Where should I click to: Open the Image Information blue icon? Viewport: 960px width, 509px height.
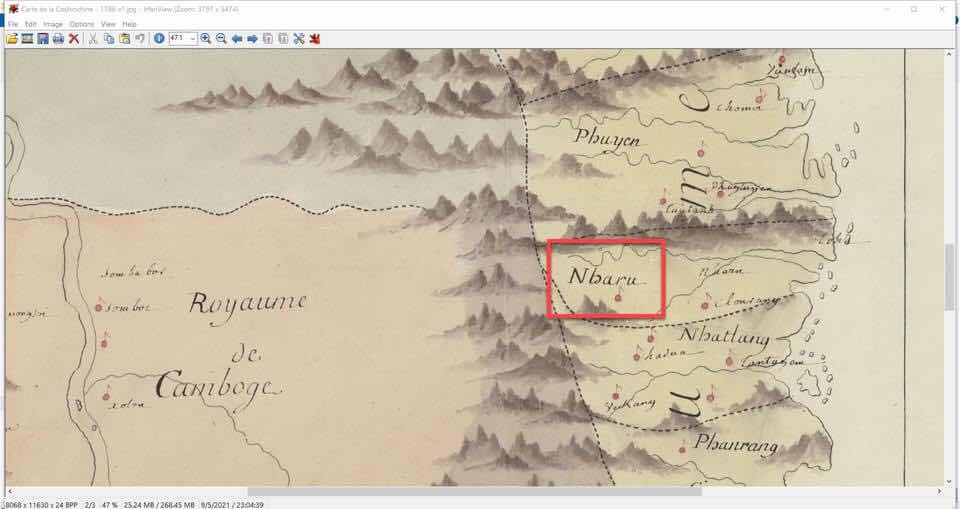[x=159, y=39]
